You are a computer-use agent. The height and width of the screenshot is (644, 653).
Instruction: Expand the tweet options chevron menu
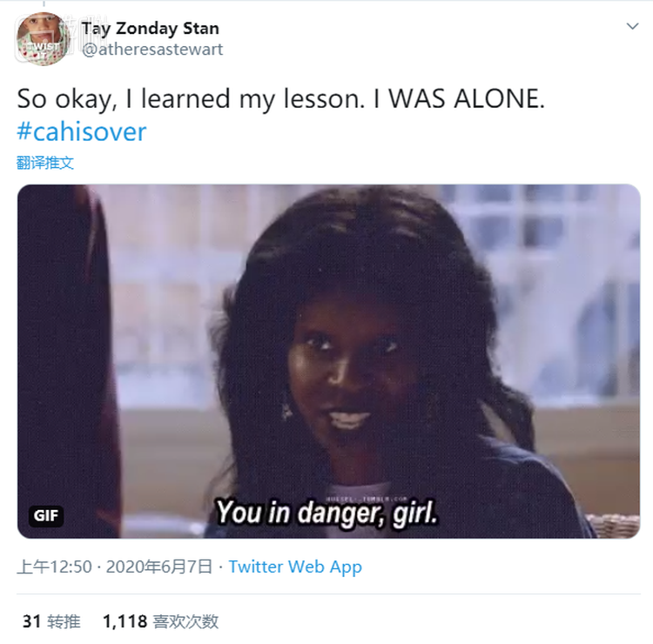[x=632, y=26]
